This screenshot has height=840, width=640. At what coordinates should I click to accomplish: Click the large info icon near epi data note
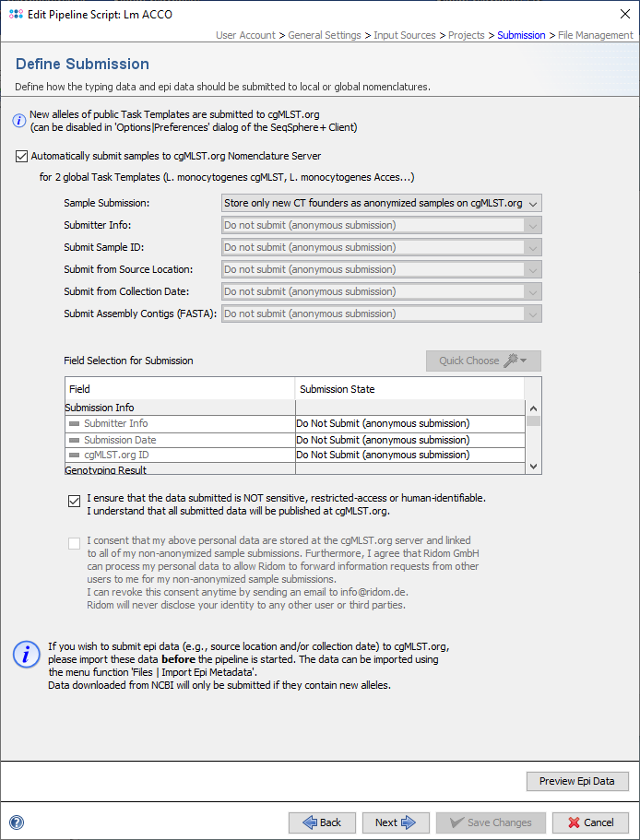pyautogui.click(x=26, y=655)
